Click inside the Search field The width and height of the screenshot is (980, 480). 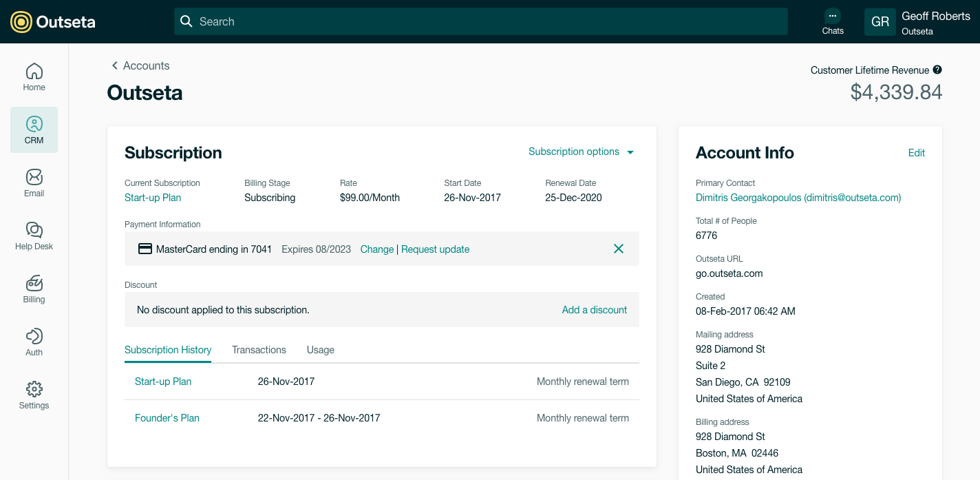point(482,21)
